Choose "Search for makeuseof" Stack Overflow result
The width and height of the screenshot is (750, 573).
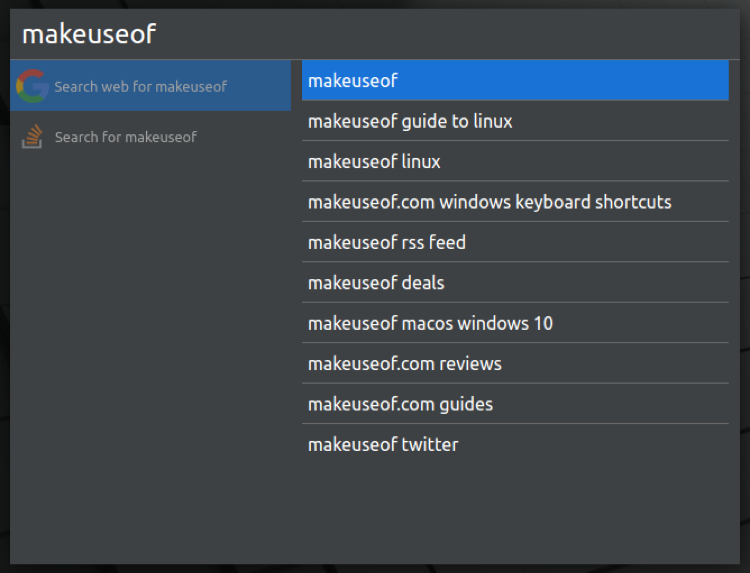pyautogui.click(x=126, y=137)
